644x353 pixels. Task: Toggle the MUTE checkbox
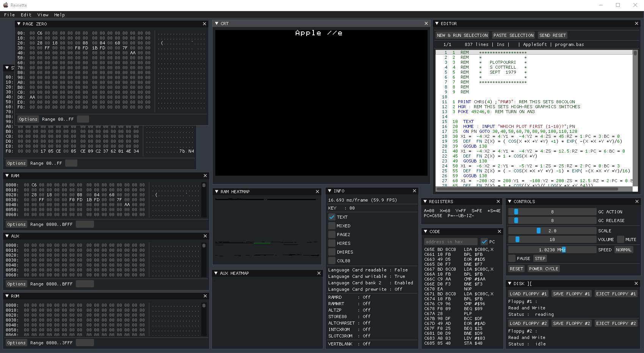(x=620, y=240)
